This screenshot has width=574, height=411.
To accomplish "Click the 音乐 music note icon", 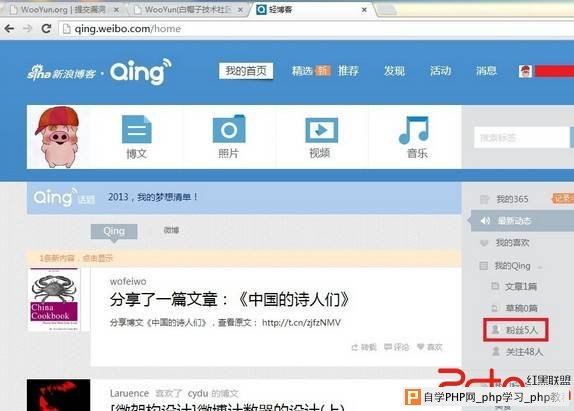I will 414,130.
